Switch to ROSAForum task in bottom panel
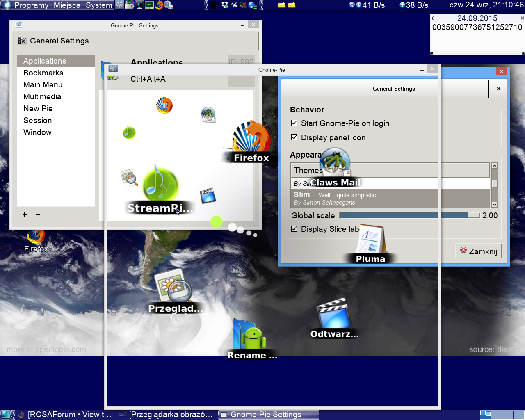This screenshot has width=525, height=420. (65, 415)
